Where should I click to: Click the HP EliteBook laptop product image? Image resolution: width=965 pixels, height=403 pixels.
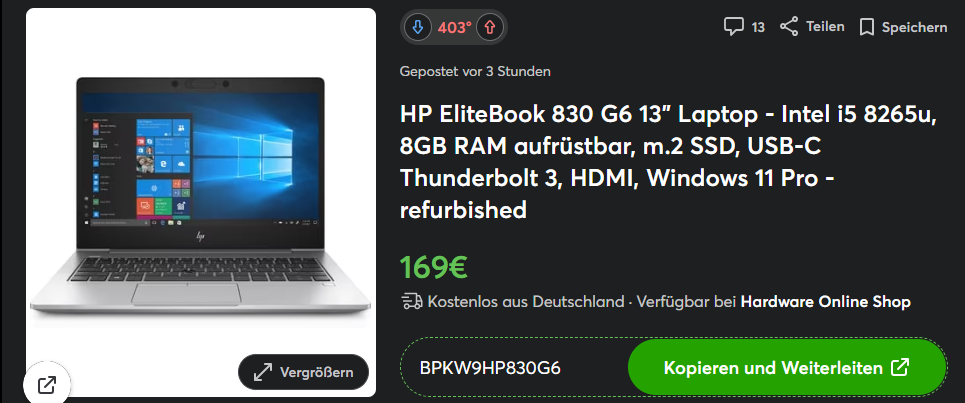[201, 197]
